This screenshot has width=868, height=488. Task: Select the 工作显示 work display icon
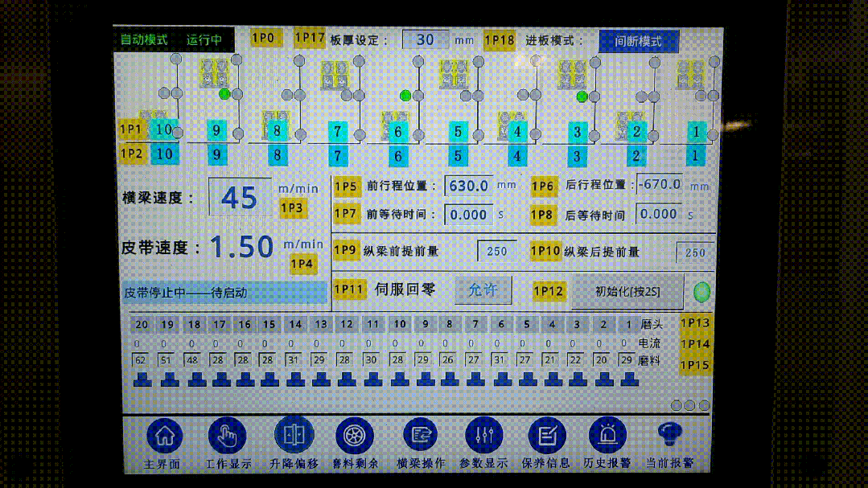pyautogui.click(x=226, y=437)
